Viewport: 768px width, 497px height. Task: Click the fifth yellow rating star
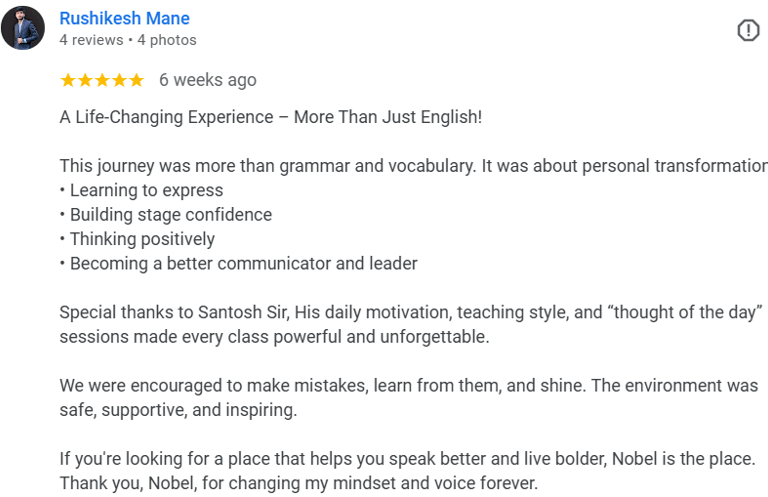click(136, 80)
